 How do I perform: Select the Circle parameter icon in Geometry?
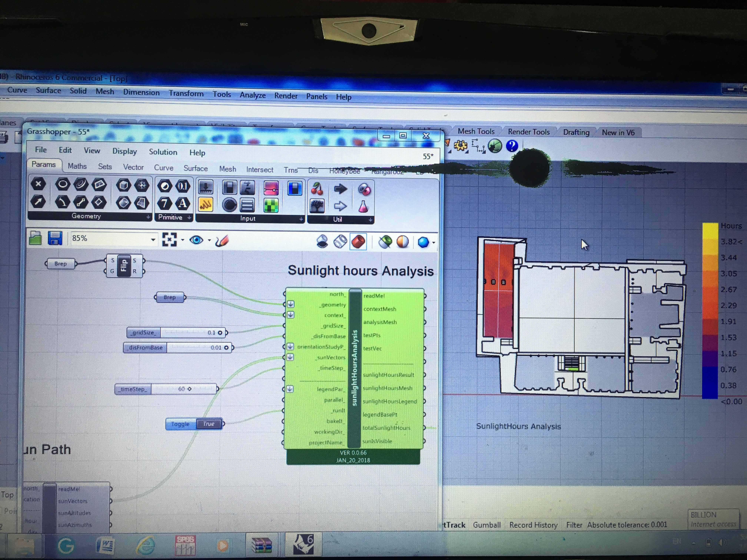click(x=62, y=184)
